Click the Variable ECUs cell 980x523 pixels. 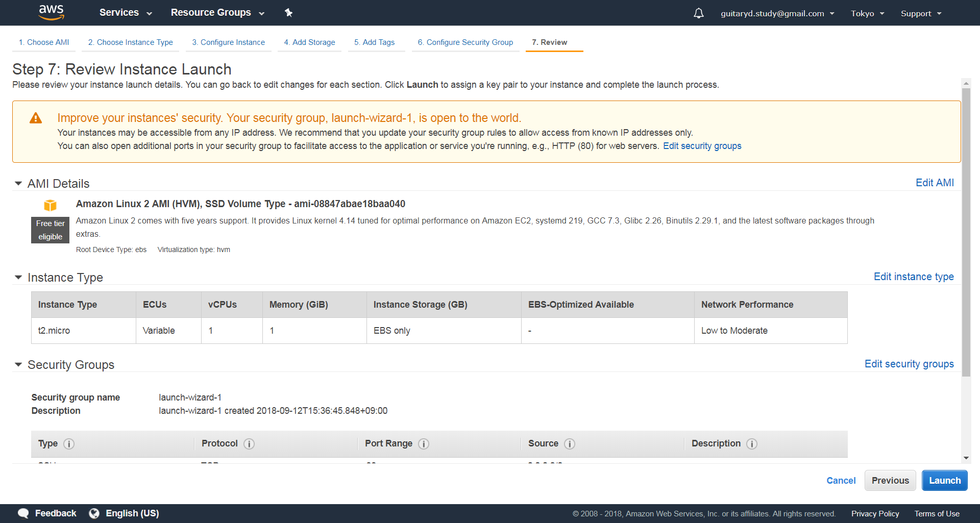(x=168, y=331)
